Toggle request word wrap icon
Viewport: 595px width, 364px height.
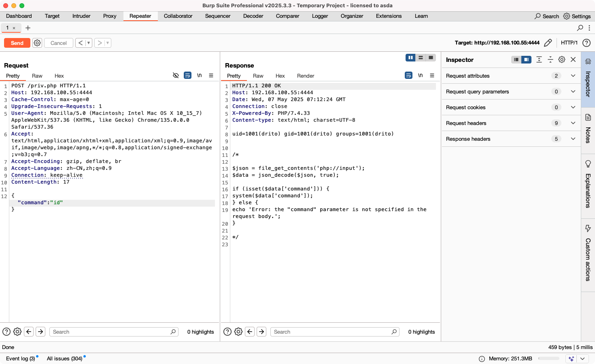click(x=187, y=75)
